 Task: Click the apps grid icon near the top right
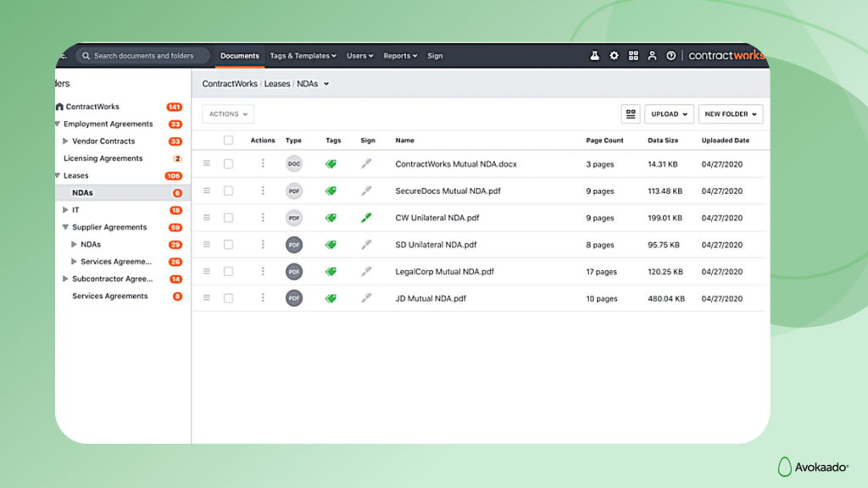tap(633, 55)
